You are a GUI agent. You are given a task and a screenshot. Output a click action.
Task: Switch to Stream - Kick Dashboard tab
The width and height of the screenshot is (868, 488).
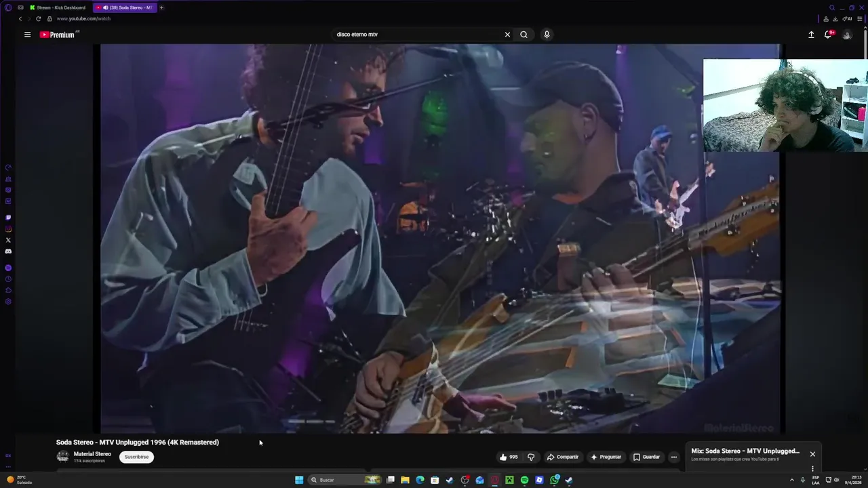pyautogui.click(x=58, y=7)
